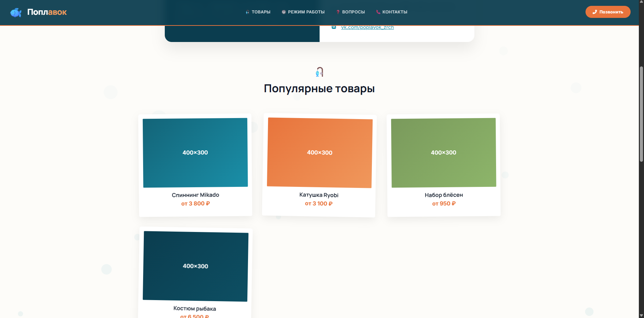Open the vk.com/poplavok_zrch link
The height and width of the screenshot is (318, 644).
pos(367,27)
